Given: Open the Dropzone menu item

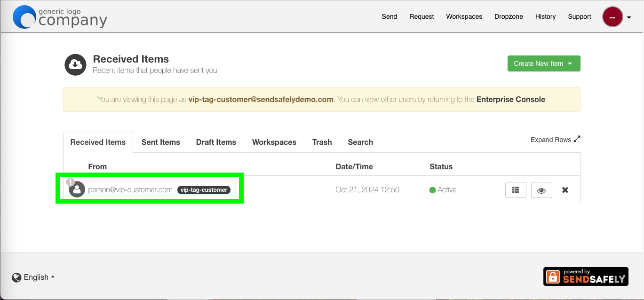Looking at the screenshot, I should point(509,16).
